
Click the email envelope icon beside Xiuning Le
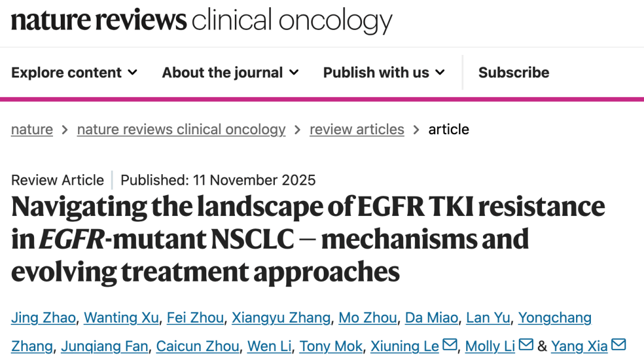[x=450, y=345]
